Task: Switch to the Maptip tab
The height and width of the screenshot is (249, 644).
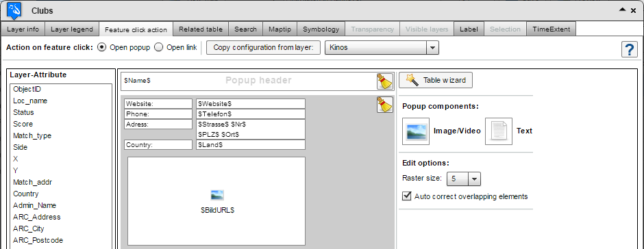Action: pos(280,29)
